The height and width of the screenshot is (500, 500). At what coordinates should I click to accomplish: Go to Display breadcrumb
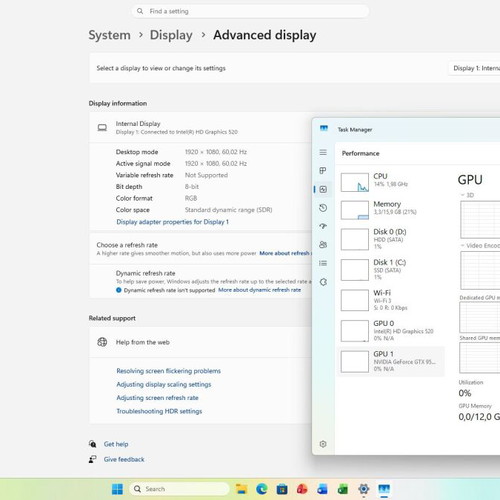(171, 35)
